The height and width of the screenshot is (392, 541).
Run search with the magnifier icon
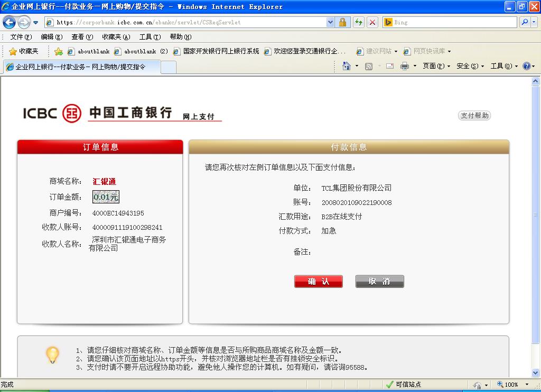click(525, 22)
